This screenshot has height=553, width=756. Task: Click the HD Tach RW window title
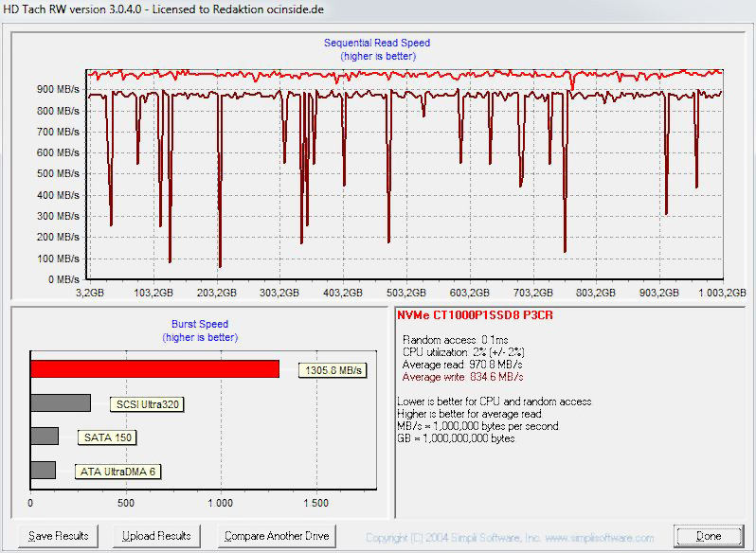pyautogui.click(x=164, y=9)
